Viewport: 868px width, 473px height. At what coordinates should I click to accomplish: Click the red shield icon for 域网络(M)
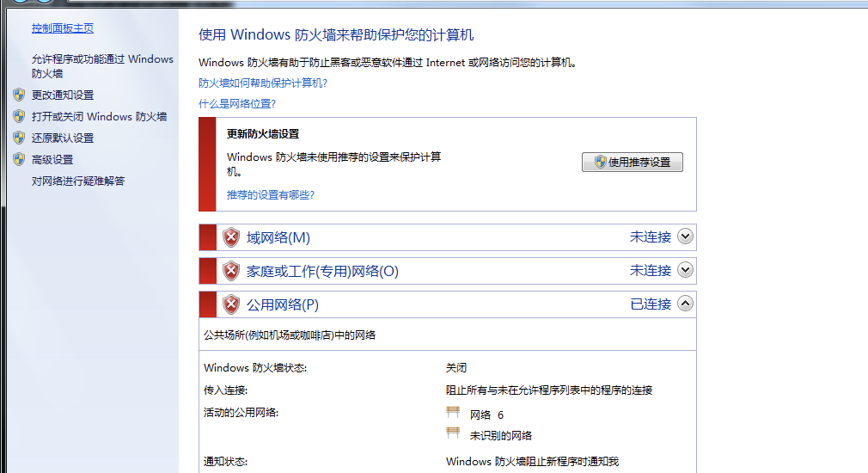tap(231, 237)
